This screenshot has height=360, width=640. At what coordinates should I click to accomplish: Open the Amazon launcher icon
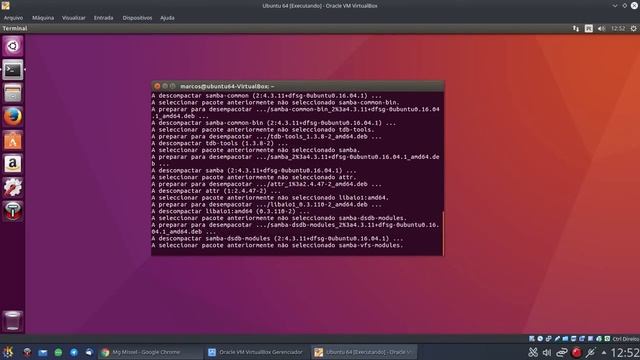13,164
